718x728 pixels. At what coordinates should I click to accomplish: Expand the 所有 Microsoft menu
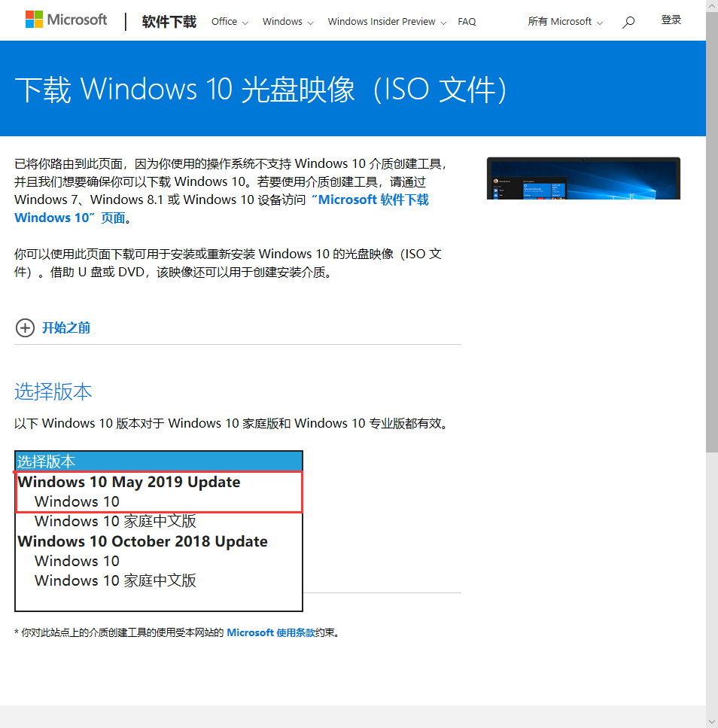[565, 22]
